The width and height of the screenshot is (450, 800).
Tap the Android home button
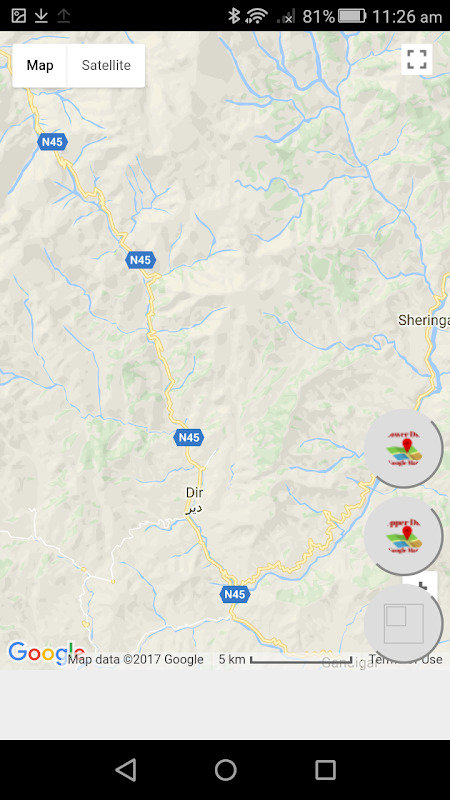click(x=226, y=769)
